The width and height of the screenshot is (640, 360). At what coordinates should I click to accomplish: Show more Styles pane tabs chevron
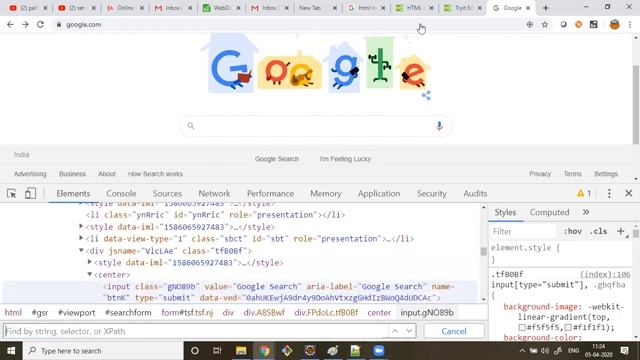point(586,212)
